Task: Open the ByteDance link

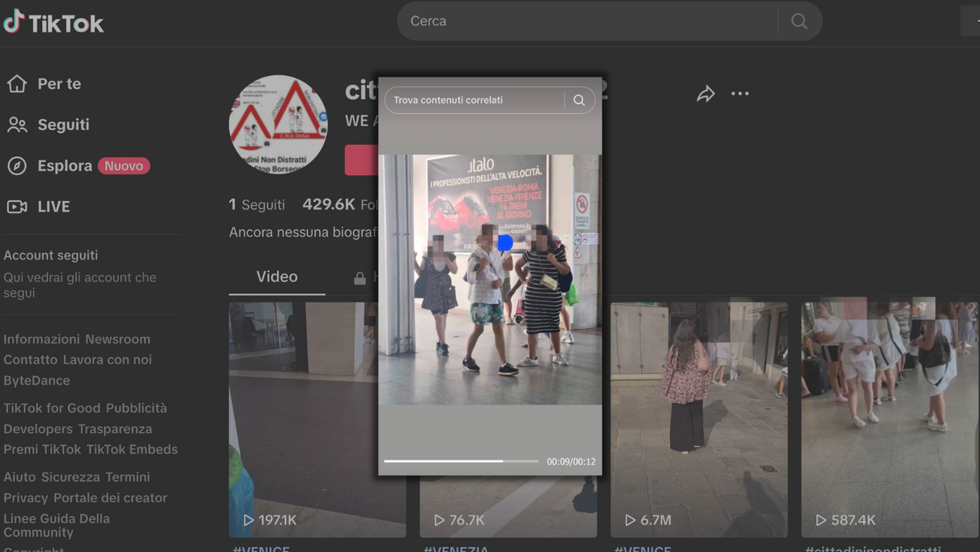Action: pos(36,380)
